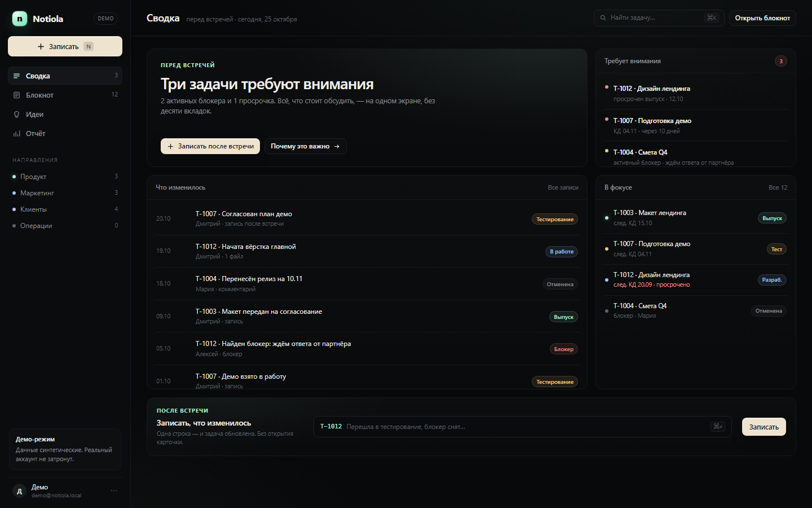This screenshot has width=812, height=508.
Task: Click the Демо user avatar
Action: point(20,491)
